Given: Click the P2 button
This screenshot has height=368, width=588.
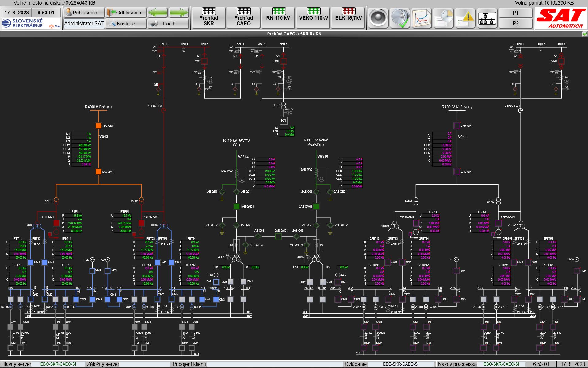Looking at the screenshot, I should pos(516,23).
